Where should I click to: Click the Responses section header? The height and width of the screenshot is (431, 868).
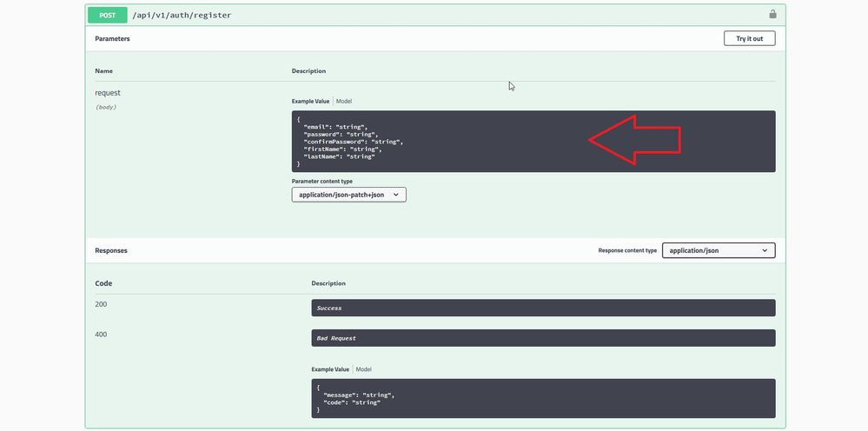[x=111, y=250]
